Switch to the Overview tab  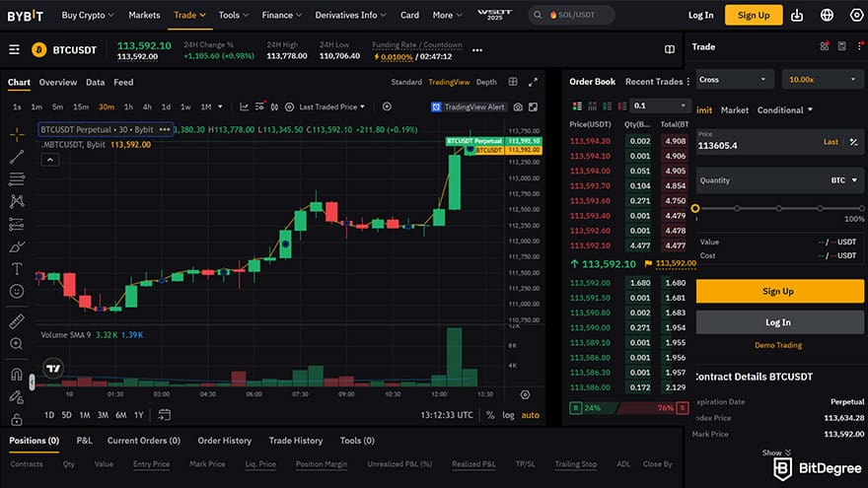point(58,82)
